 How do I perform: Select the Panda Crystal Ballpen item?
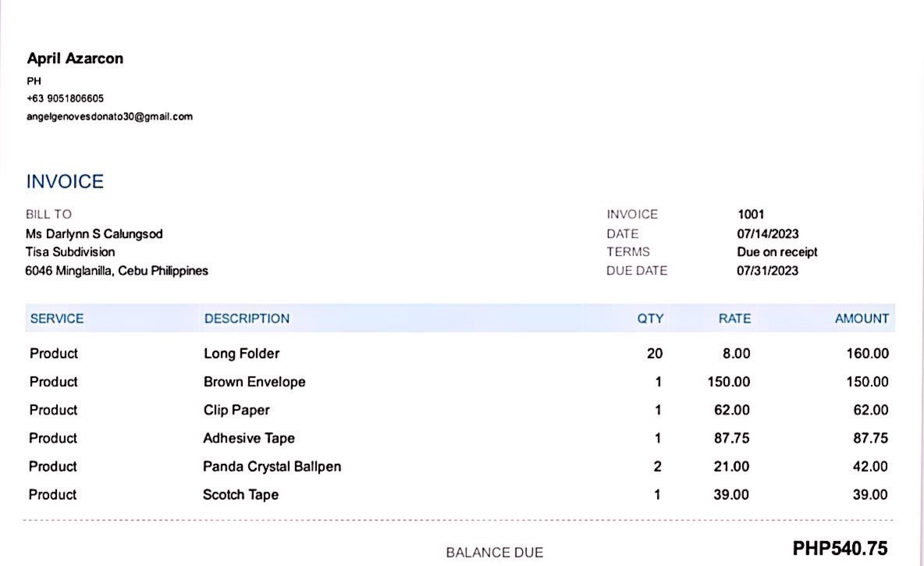pos(272,466)
